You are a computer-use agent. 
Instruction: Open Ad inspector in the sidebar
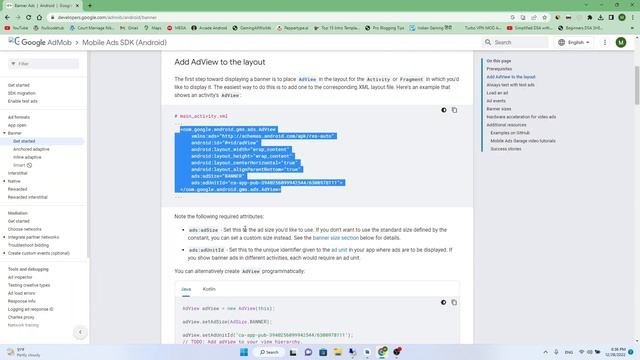coord(20,277)
